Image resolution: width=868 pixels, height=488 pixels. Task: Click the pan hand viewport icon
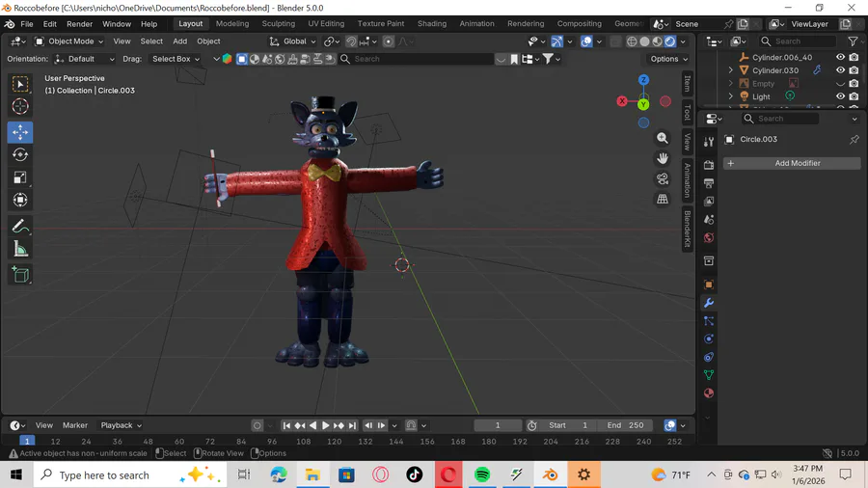point(662,158)
